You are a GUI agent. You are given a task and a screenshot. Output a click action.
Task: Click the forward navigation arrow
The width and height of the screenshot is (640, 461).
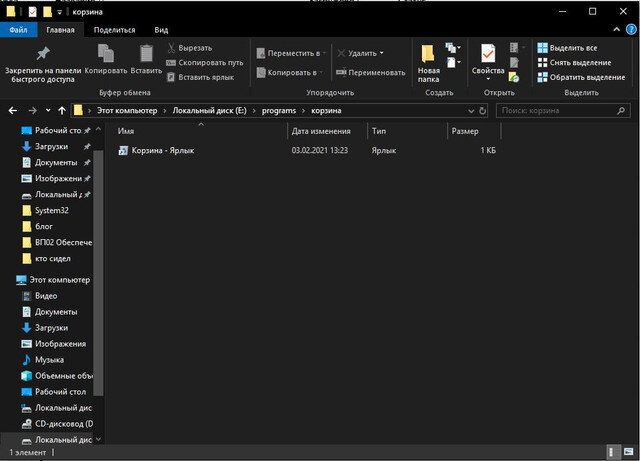(33, 111)
